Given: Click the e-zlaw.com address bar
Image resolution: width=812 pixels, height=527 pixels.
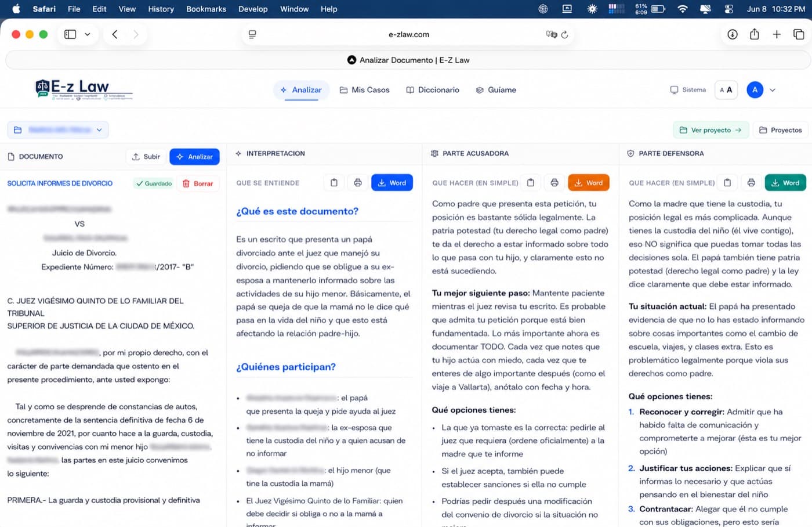Looking at the screenshot, I should pos(409,34).
